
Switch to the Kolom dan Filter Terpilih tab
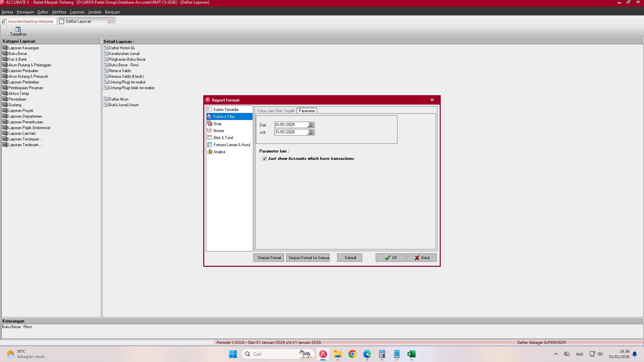[275, 110]
